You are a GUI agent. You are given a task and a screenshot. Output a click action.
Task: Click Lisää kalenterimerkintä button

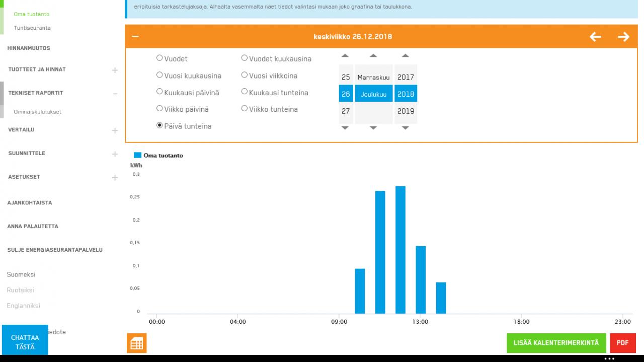(556, 343)
